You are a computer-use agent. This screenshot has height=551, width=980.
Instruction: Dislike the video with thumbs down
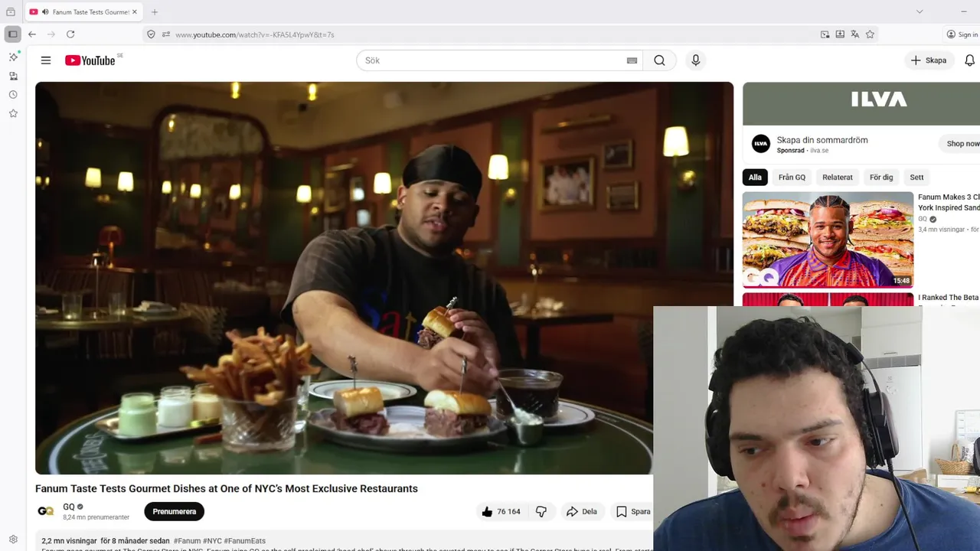point(541,511)
